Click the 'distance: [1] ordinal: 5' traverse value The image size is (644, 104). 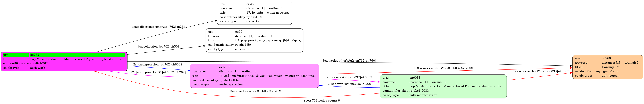[x=620, y=63]
